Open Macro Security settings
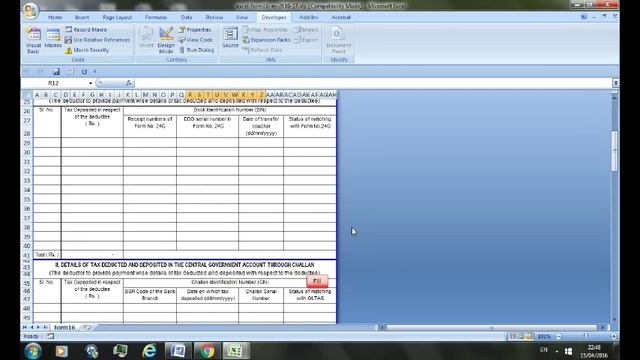Screen dimensions: 640x360 (x=87, y=50)
